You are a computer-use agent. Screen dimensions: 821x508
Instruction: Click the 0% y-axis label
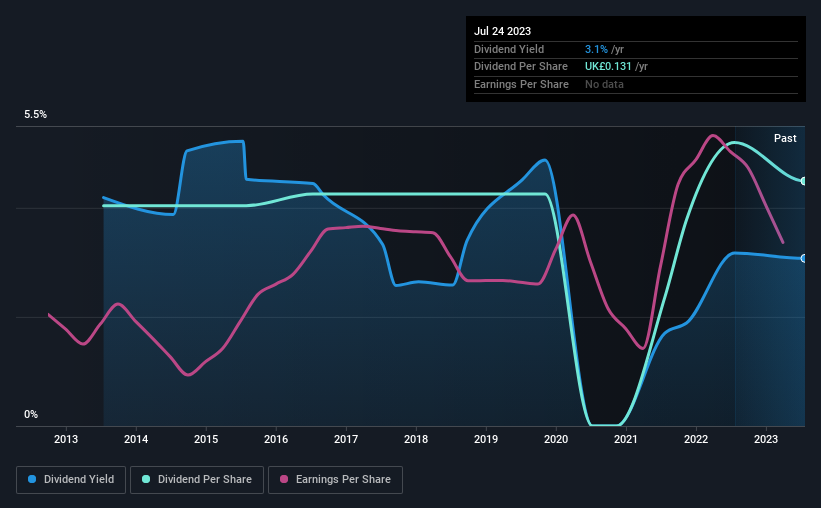[x=31, y=414]
